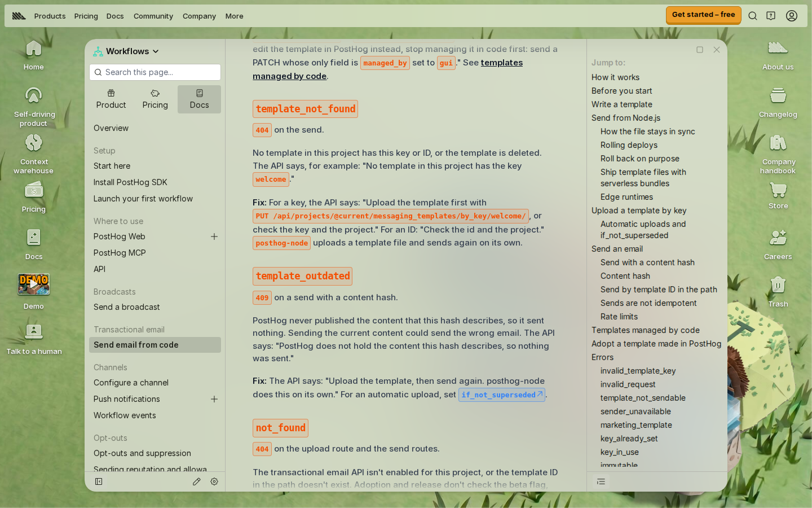Click the search magnifier in top bar
The image size is (812, 508).
pos(753,16)
